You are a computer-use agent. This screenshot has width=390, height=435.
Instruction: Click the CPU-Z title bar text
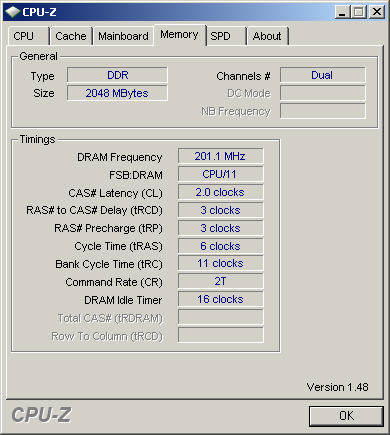39,12
